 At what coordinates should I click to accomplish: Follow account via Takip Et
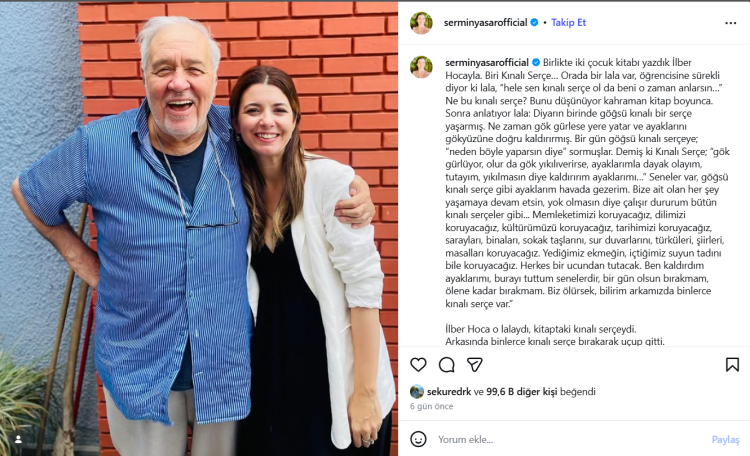pos(568,22)
